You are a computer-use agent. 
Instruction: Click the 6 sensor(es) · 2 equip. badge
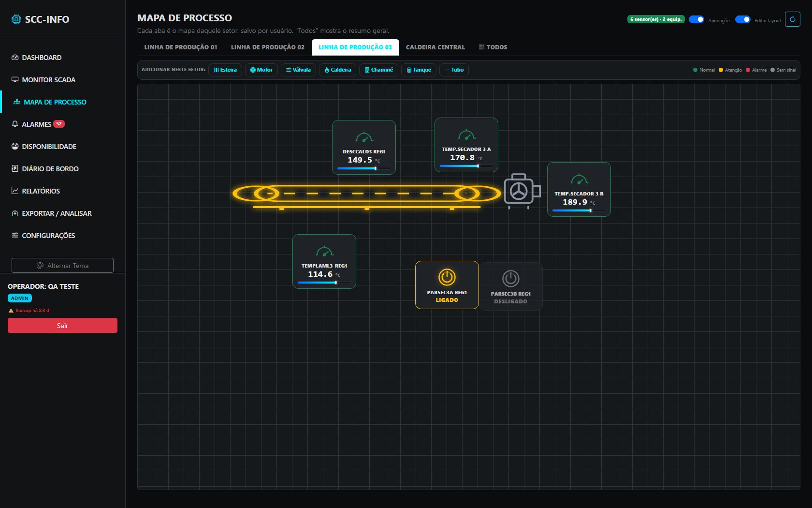pos(656,19)
